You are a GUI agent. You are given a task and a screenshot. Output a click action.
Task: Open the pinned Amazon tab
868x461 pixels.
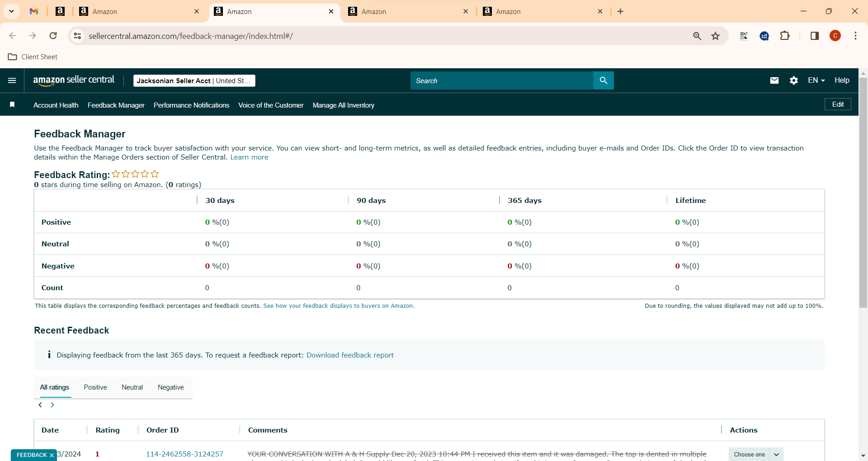60,11
